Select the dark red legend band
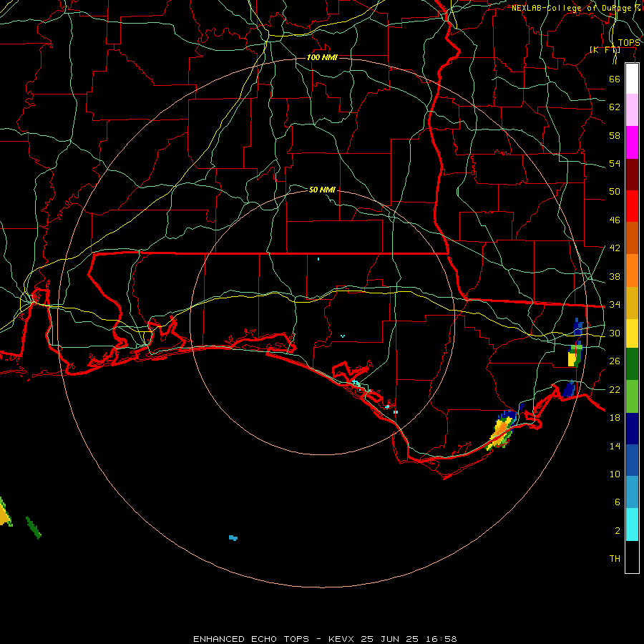 pyautogui.click(x=632, y=175)
